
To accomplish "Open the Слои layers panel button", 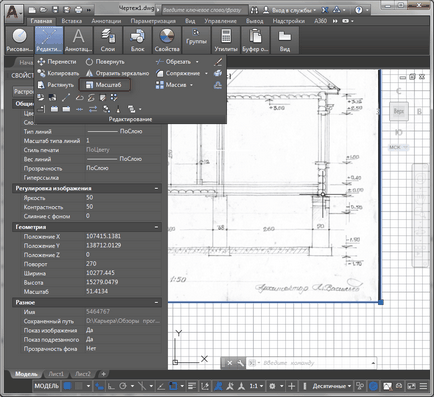I will [x=108, y=40].
